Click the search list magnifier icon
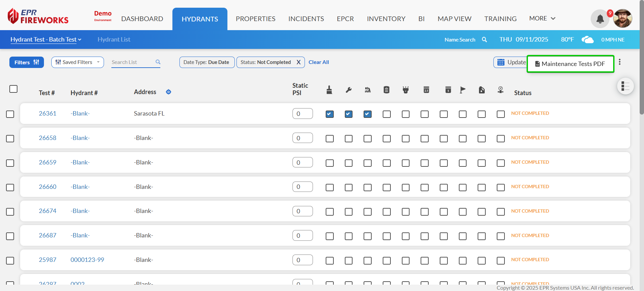The height and width of the screenshot is (291, 644). [158, 62]
